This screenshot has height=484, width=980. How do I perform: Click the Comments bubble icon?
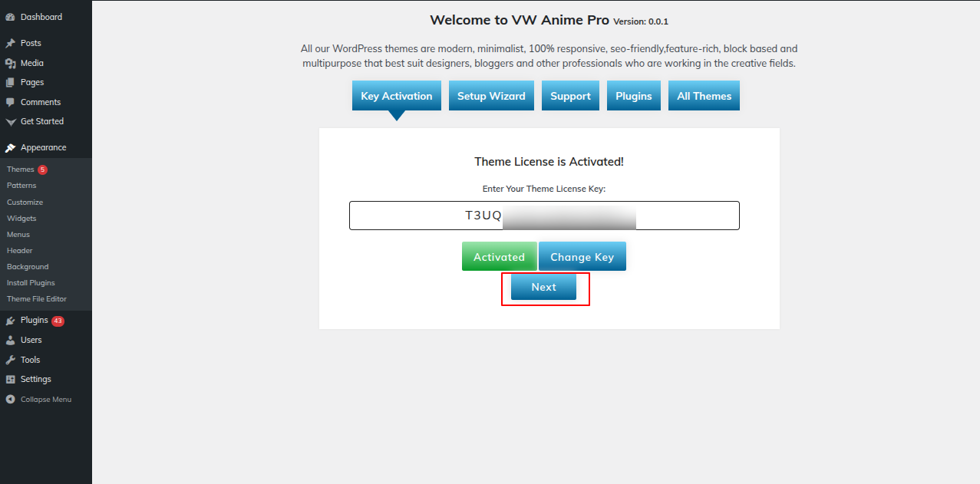tap(10, 102)
